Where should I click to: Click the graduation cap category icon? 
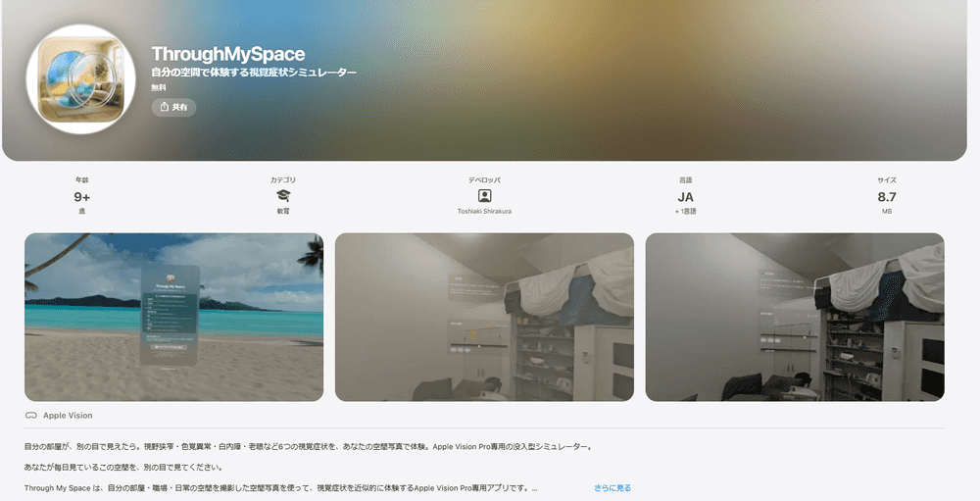(283, 196)
